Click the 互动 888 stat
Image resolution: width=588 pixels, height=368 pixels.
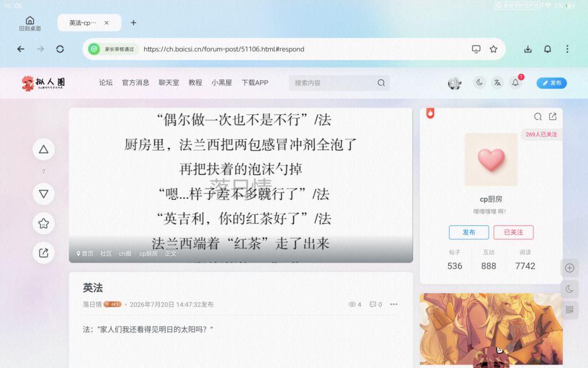coord(489,260)
